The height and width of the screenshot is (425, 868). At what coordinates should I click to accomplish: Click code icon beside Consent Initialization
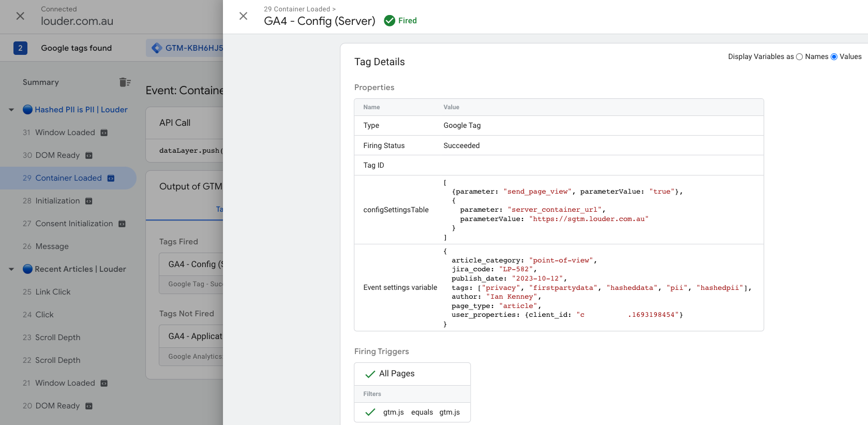(x=122, y=224)
